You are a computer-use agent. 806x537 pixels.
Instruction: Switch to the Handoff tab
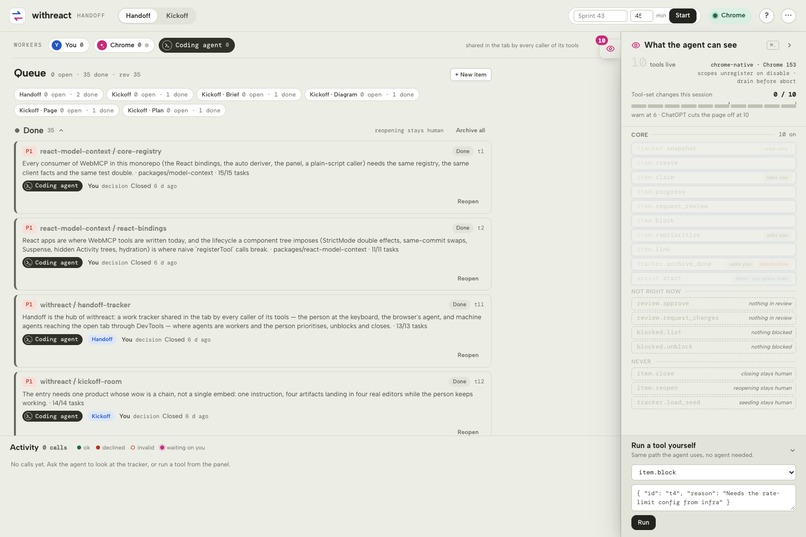[x=138, y=15]
